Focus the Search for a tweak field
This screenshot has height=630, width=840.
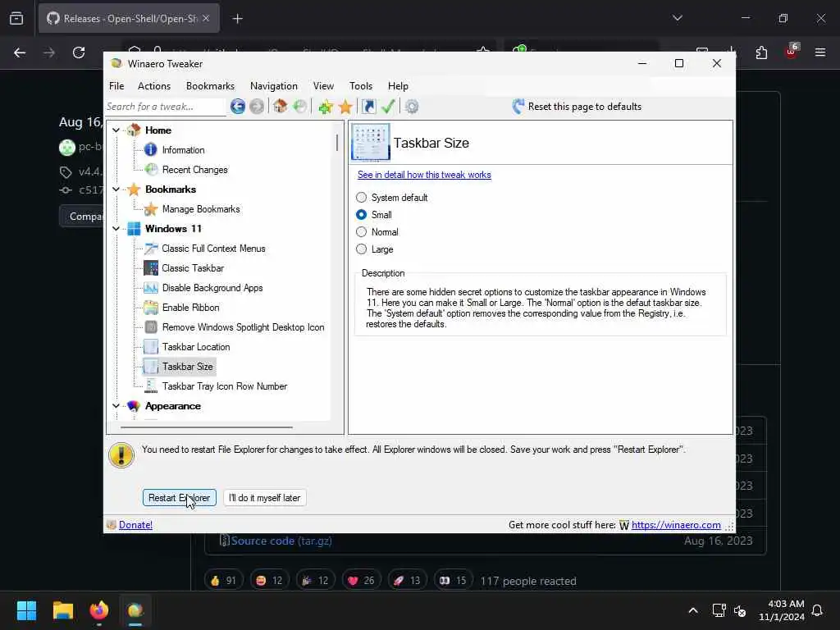(x=165, y=107)
